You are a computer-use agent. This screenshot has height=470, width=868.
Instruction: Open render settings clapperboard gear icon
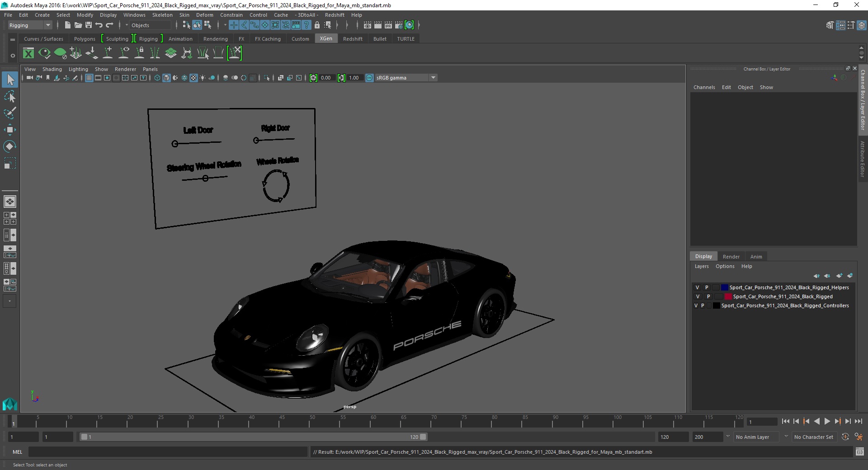click(x=399, y=25)
